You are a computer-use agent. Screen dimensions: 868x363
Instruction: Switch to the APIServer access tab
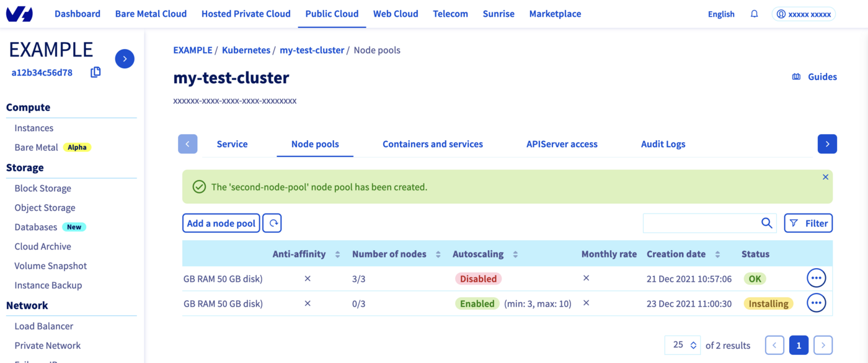point(562,144)
